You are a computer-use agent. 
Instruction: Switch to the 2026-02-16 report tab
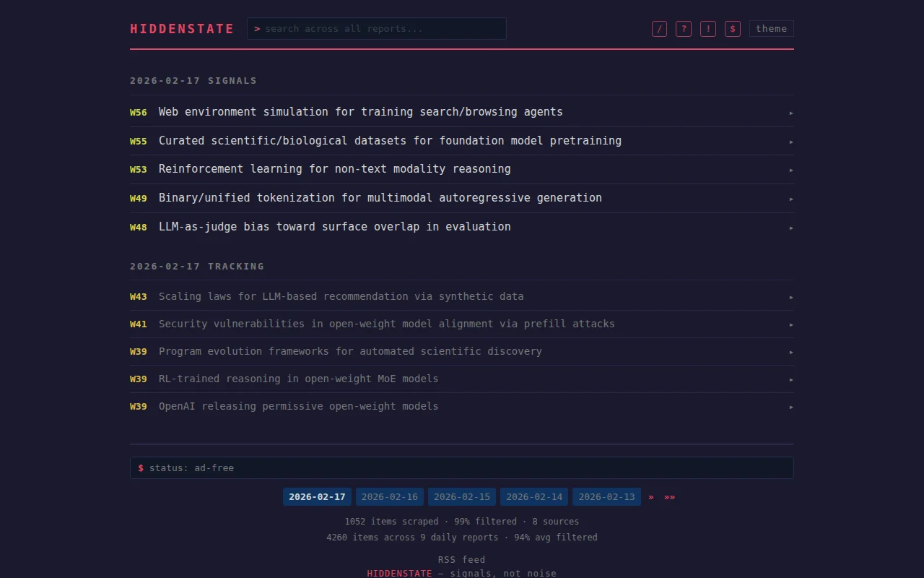[x=390, y=497]
